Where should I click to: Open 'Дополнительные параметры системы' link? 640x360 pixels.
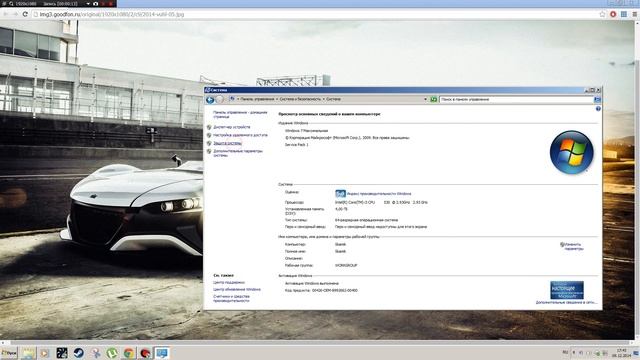pyautogui.click(x=238, y=153)
